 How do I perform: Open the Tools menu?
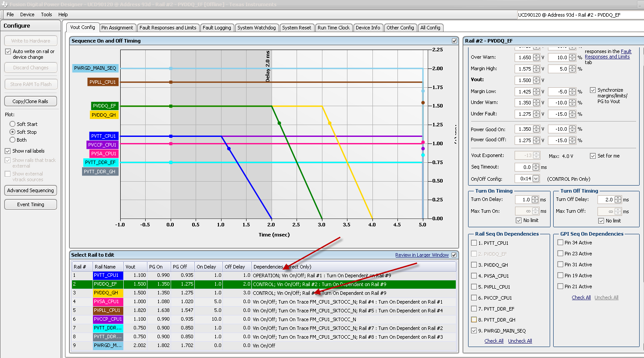coord(47,14)
